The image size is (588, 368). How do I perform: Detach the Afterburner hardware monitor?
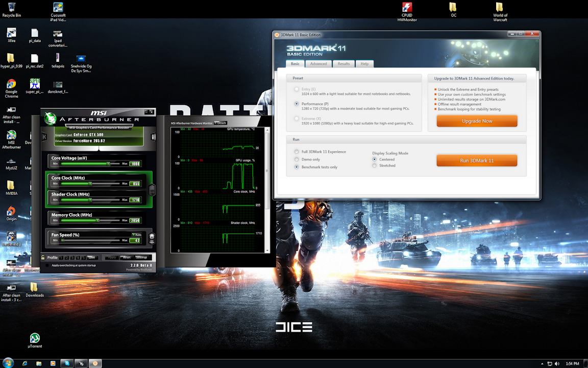(220, 123)
